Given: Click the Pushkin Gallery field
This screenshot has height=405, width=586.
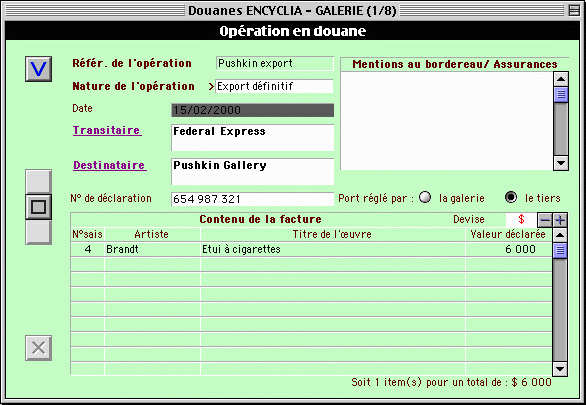Looking at the screenshot, I should pyautogui.click(x=252, y=171).
